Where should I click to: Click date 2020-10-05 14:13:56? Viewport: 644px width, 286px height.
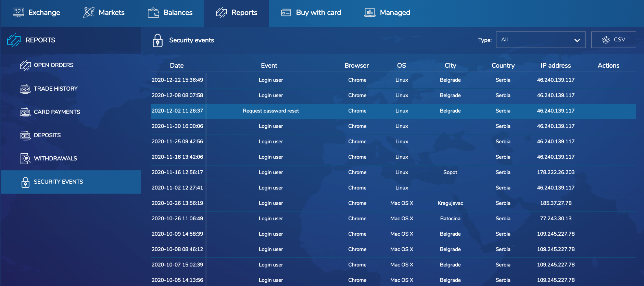177,280
